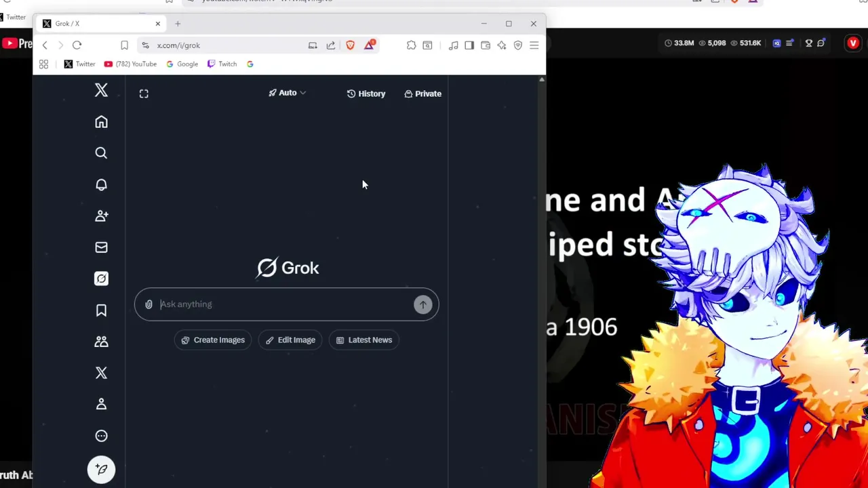Bookmark this page with the bookmark icon
This screenshot has width=868, height=488.
[x=124, y=45]
